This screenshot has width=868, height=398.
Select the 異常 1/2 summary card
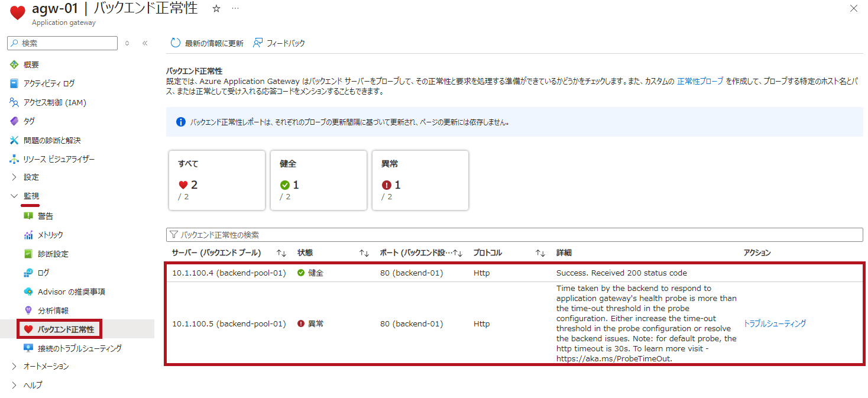tap(420, 180)
